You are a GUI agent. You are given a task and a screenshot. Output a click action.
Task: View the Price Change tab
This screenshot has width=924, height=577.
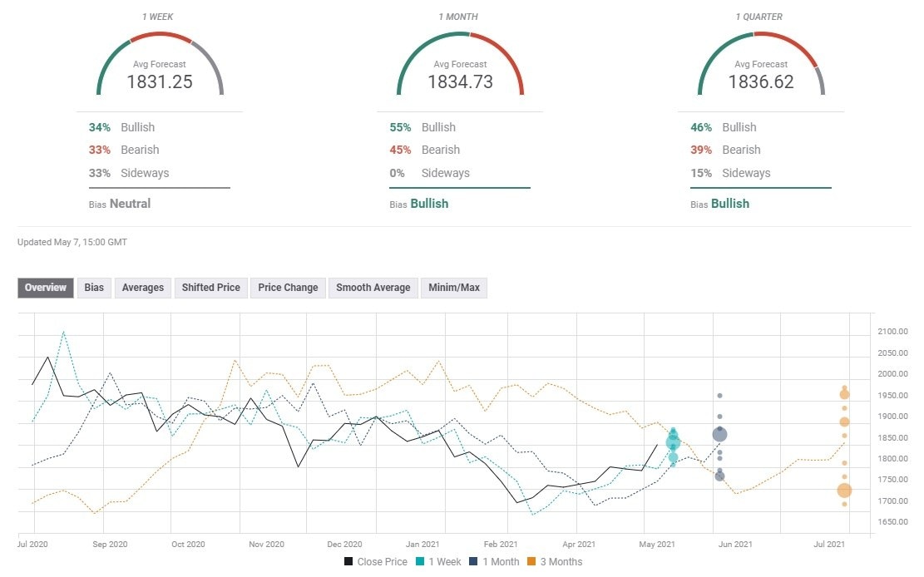pos(287,288)
